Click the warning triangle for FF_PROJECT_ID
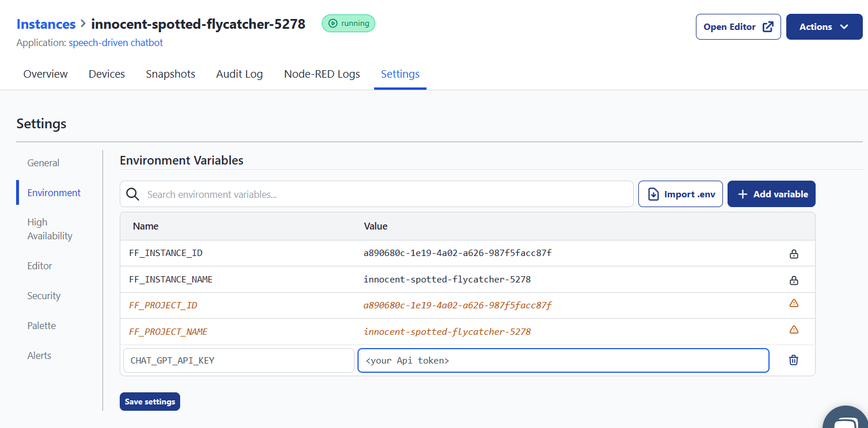This screenshot has height=428, width=868. pos(794,303)
